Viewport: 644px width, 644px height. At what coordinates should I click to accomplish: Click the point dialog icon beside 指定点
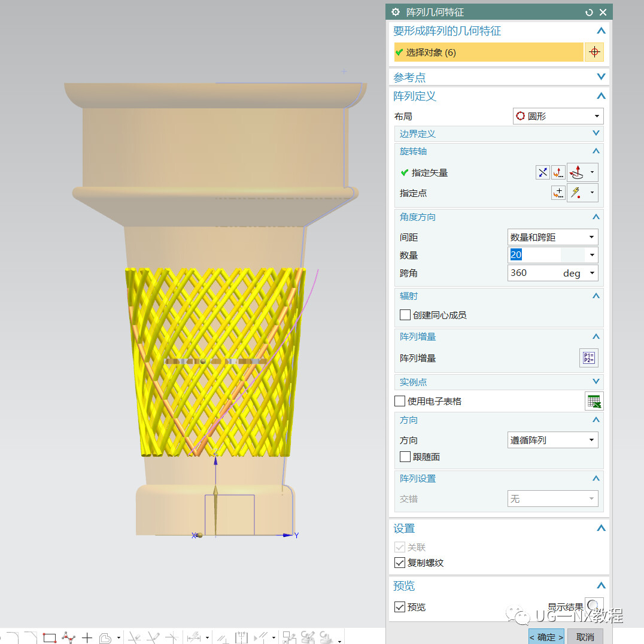point(558,193)
